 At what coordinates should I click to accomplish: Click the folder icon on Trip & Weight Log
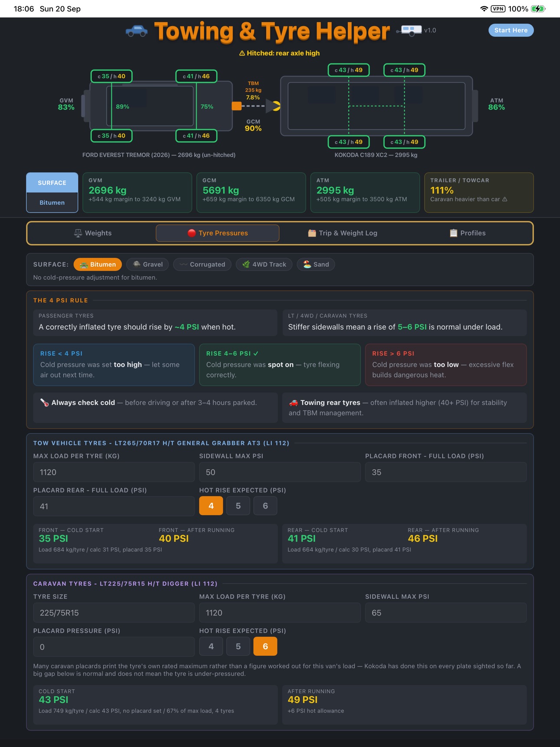pyautogui.click(x=312, y=233)
